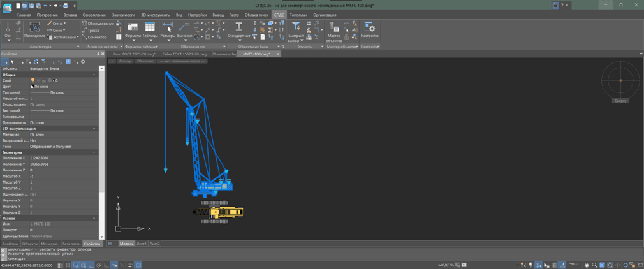
Task: Click the Лист1 layout tab
Action: click(142, 244)
